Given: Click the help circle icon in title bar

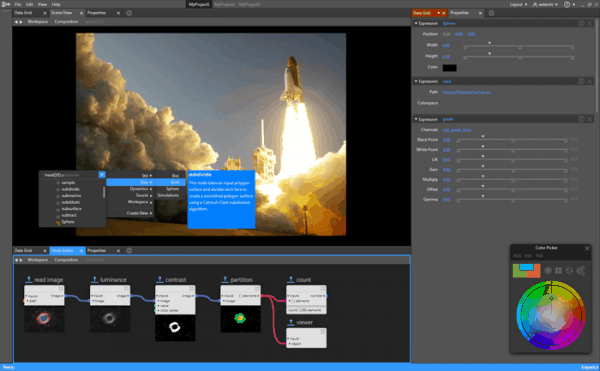Looking at the screenshot, I should [567, 4].
